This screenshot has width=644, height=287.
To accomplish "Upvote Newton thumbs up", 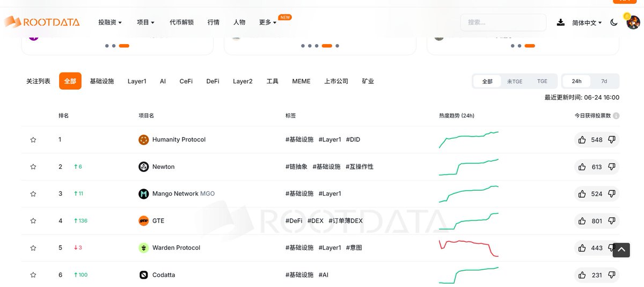I will click(582, 167).
